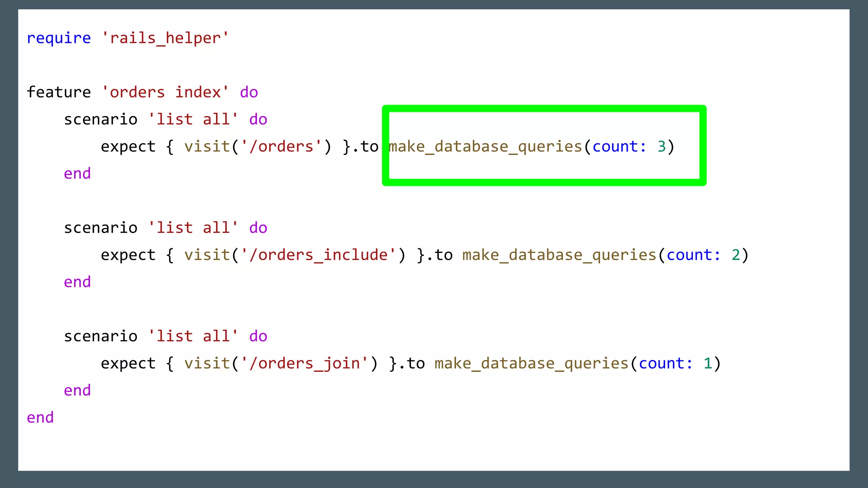Select the 'rails_helper' string

[165, 38]
